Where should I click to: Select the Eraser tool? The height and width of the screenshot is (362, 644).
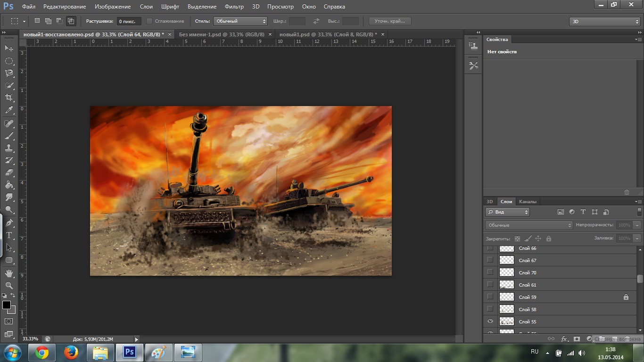click(9, 173)
